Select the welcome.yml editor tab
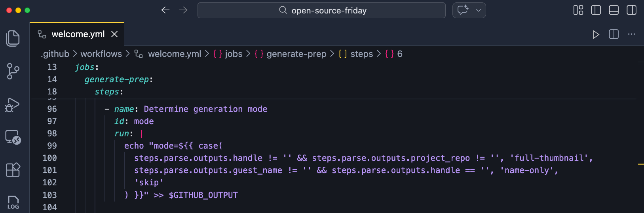The width and height of the screenshot is (644, 213). (78, 34)
